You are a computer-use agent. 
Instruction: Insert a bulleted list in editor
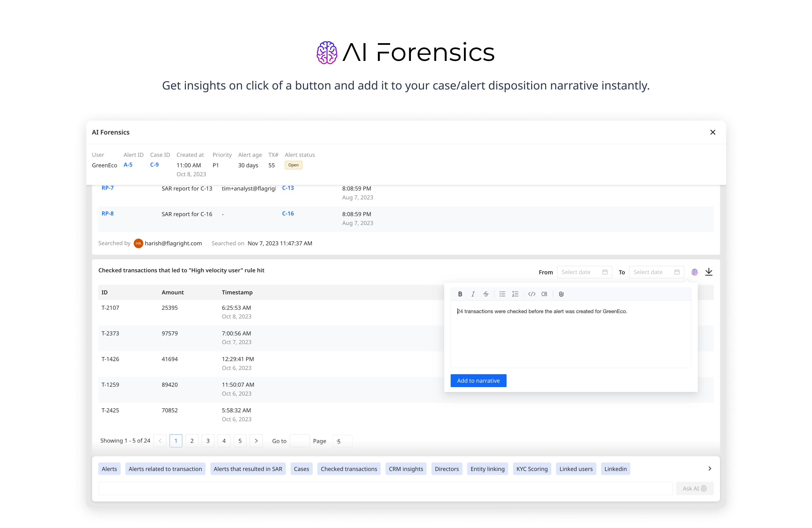[x=502, y=294]
